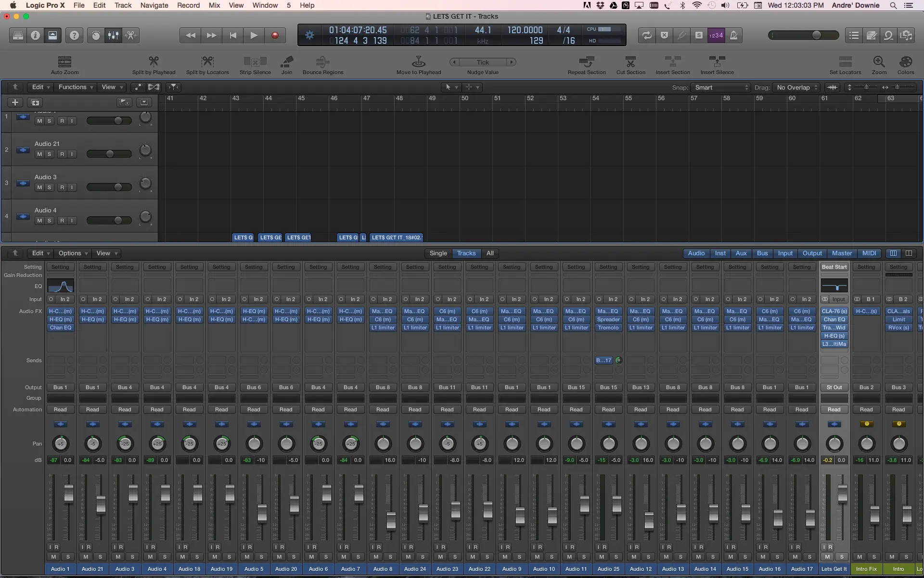Open the Mix menu
924x578 pixels.
click(x=214, y=5)
